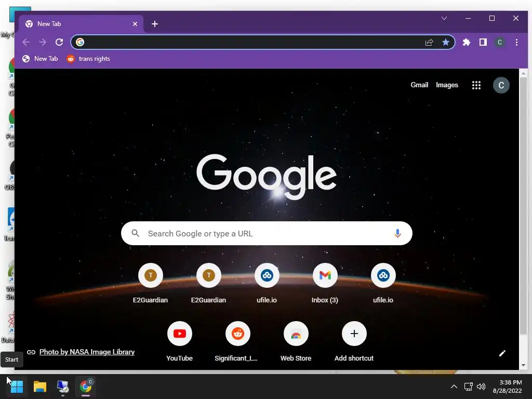
Task: Open the Windows Start button
Action: (x=17, y=387)
